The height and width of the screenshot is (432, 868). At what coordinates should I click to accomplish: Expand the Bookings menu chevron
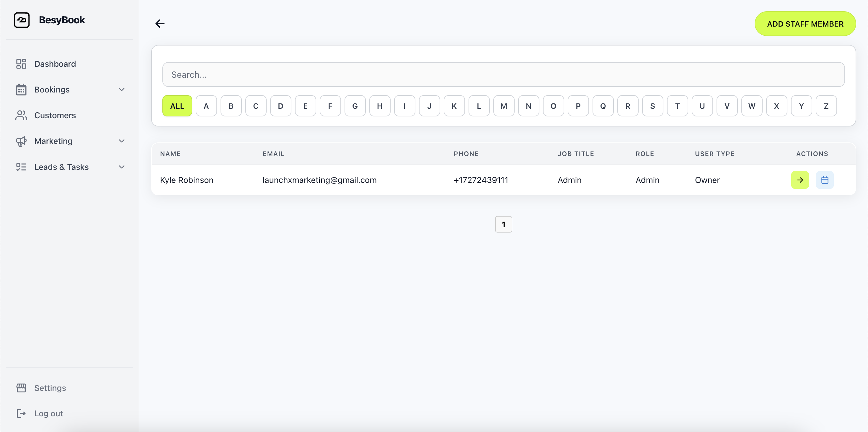coord(122,89)
